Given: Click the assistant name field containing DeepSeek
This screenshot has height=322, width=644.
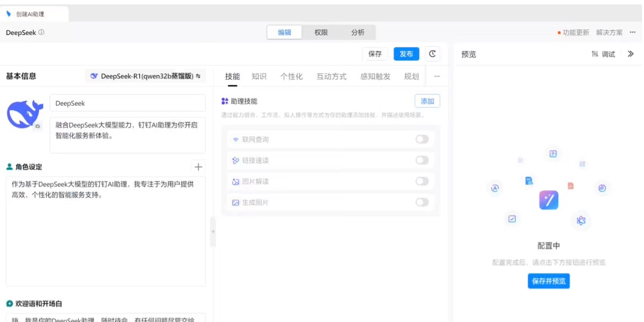Looking at the screenshot, I should click(x=127, y=104).
